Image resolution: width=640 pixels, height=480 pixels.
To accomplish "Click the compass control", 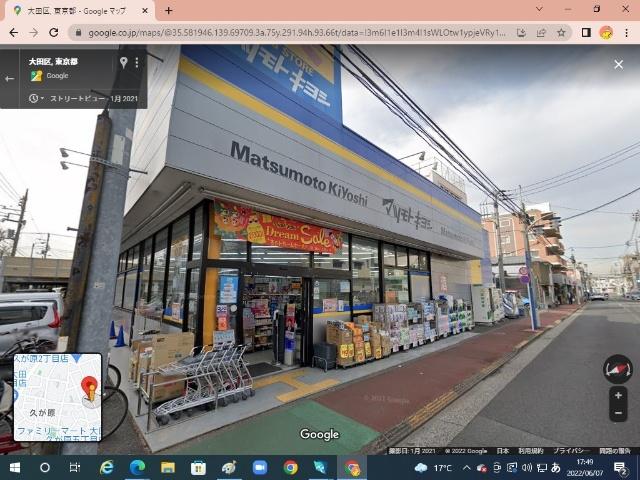I will point(618,369).
